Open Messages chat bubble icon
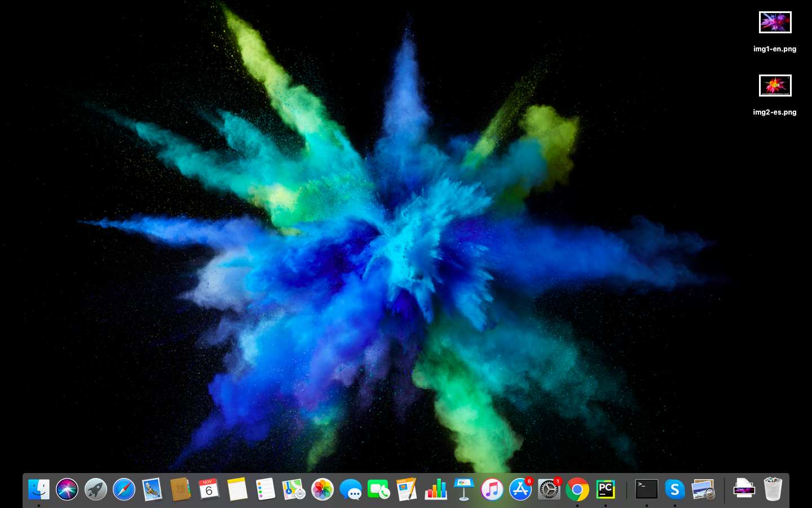The image size is (812, 508). click(x=351, y=489)
